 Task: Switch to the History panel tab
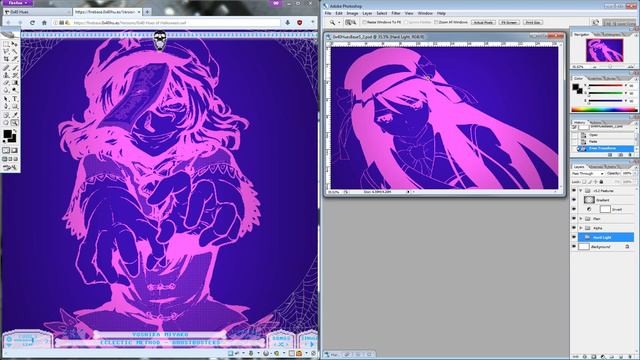[x=579, y=122]
